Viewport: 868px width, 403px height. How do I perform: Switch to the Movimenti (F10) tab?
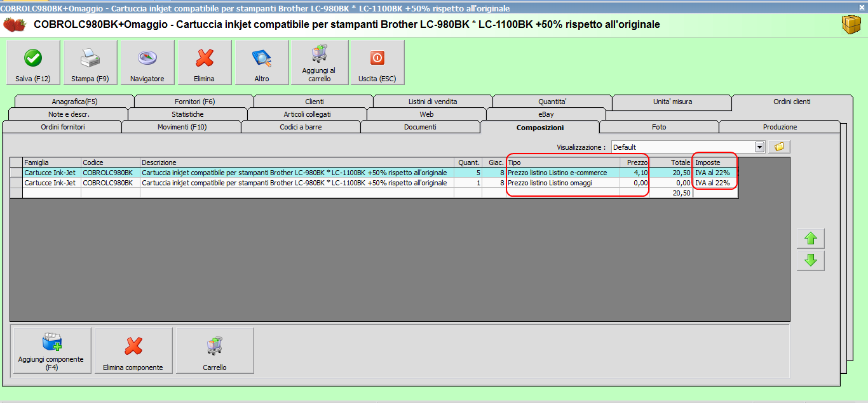181,127
